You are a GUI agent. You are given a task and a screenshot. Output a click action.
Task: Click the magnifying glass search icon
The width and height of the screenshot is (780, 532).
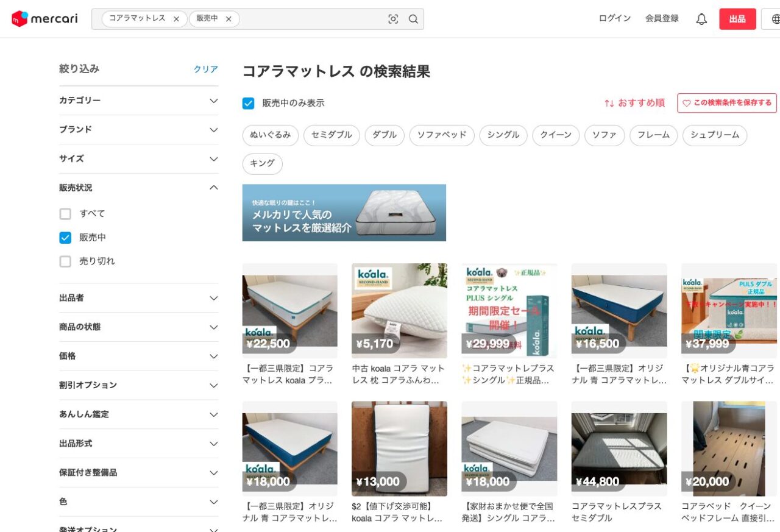pyautogui.click(x=413, y=19)
